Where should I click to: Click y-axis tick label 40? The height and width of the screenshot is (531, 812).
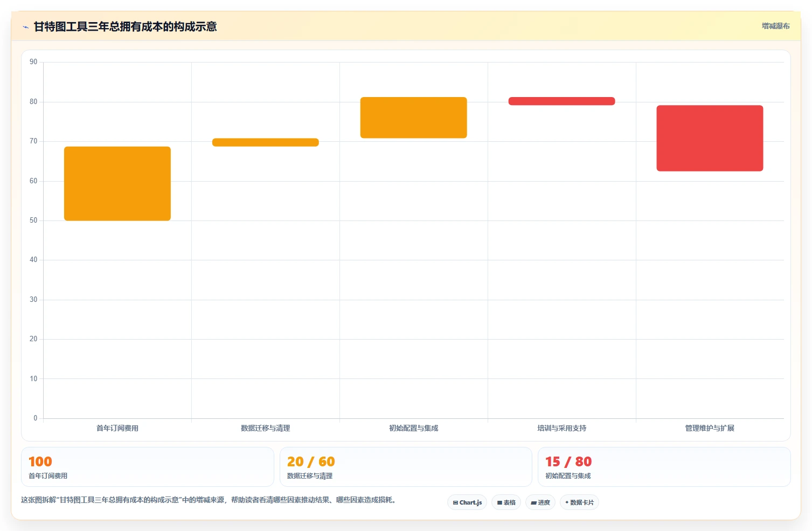coord(33,260)
